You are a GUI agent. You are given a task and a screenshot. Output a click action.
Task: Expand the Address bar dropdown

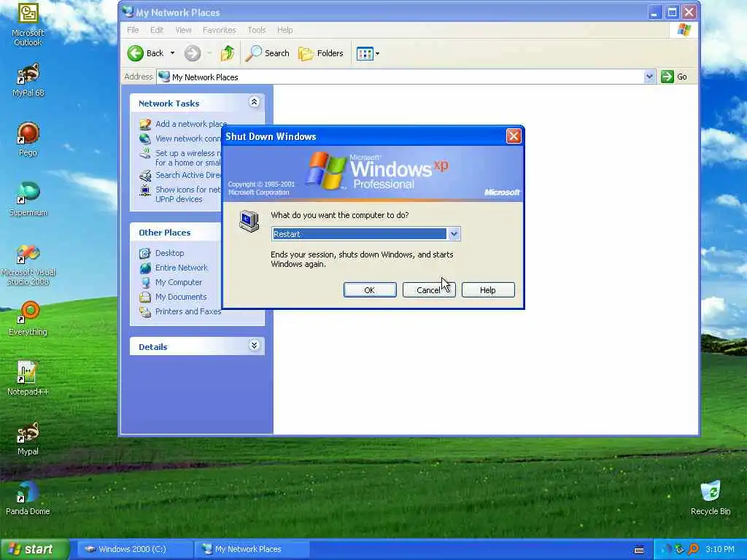click(x=649, y=77)
